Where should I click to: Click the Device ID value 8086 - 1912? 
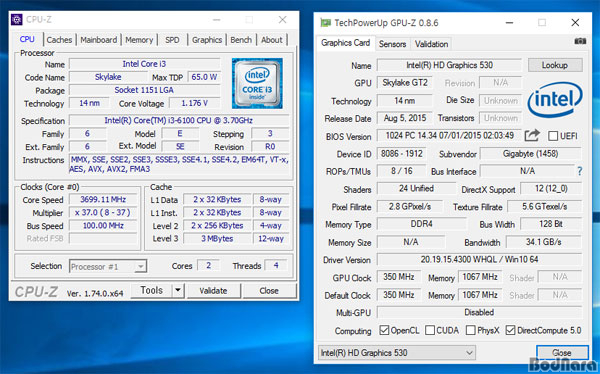tap(401, 154)
